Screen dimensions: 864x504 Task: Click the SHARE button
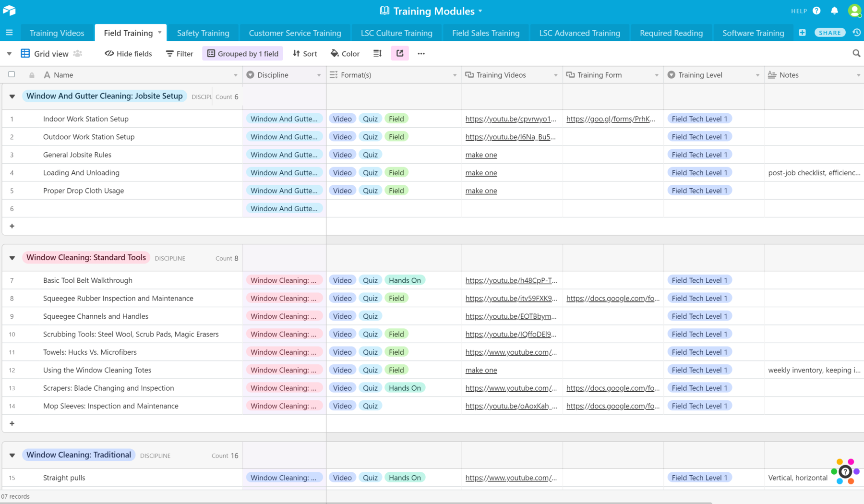click(829, 32)
